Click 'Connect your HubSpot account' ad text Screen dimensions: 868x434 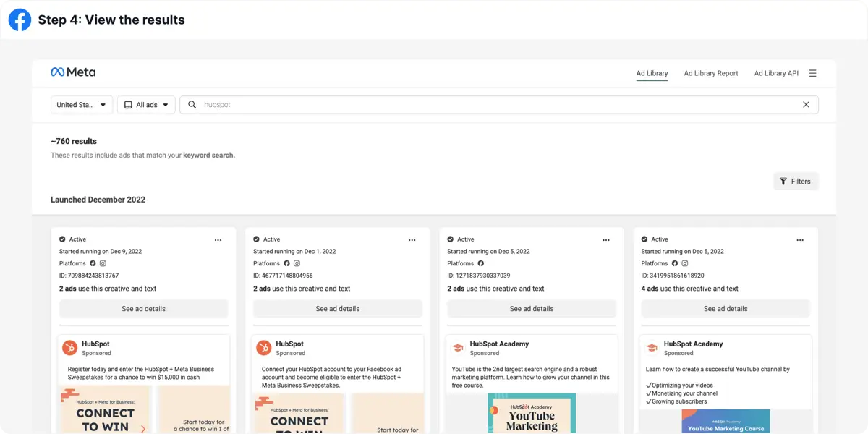coord(331,378)
